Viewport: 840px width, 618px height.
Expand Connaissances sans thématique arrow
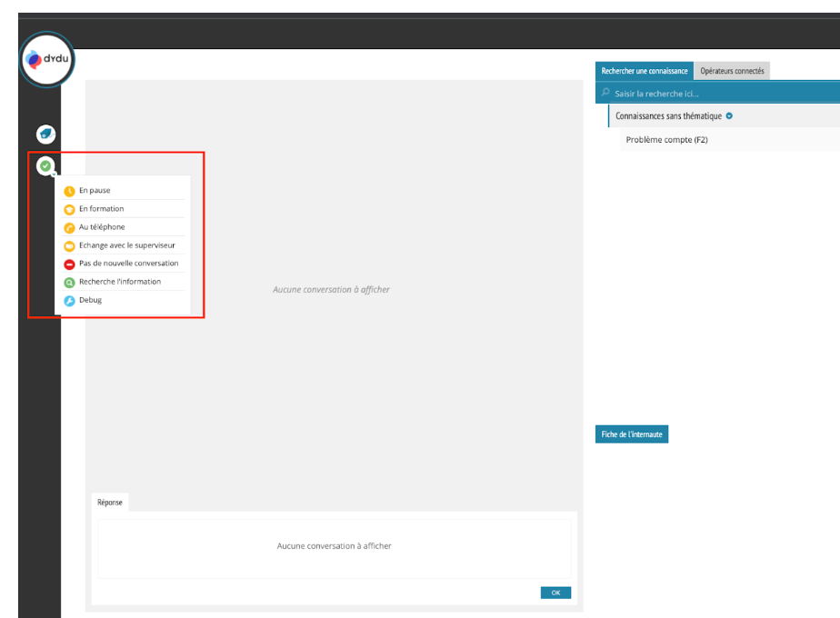(729, 116)
